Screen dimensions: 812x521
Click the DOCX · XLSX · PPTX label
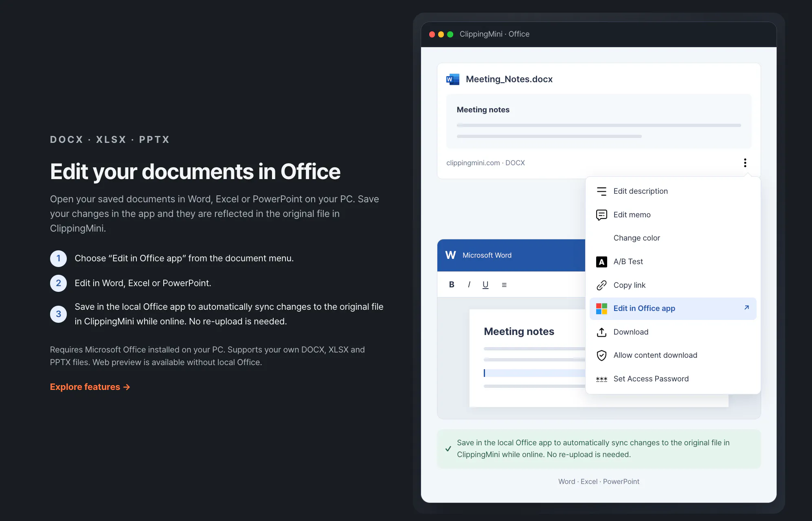pyautogui.click(x=110, y=140)
